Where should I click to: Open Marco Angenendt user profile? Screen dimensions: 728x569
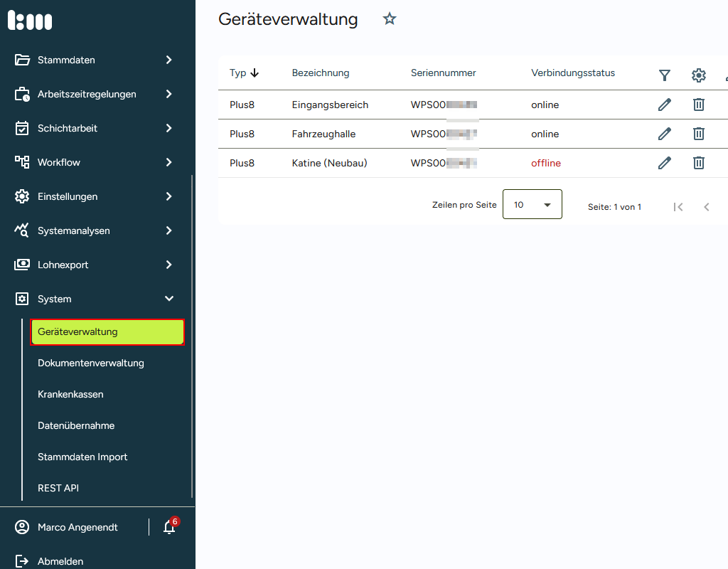tap(77, 527)
